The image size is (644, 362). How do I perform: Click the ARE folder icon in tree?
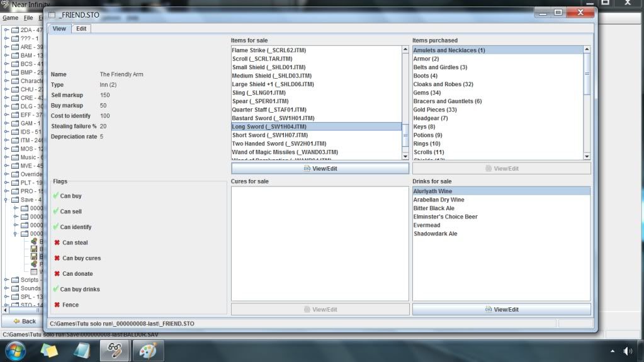(15, 47)
